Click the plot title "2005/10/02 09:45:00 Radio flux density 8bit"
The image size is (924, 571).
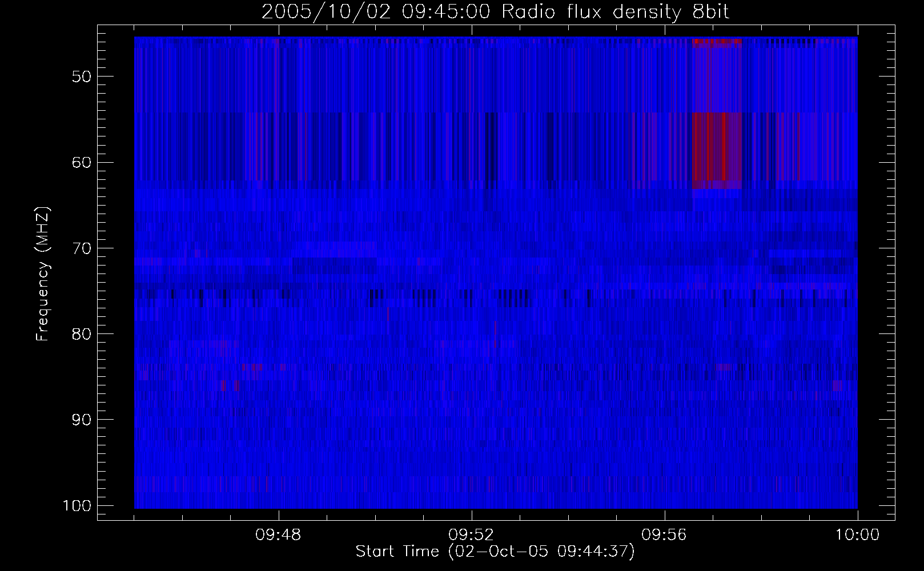(495, 12)
